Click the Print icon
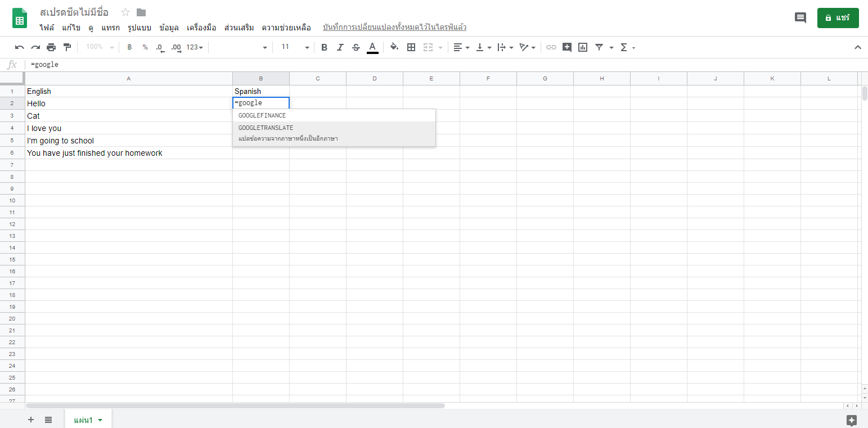Viewport: 868px width, 428px height. tap(51, 47)
